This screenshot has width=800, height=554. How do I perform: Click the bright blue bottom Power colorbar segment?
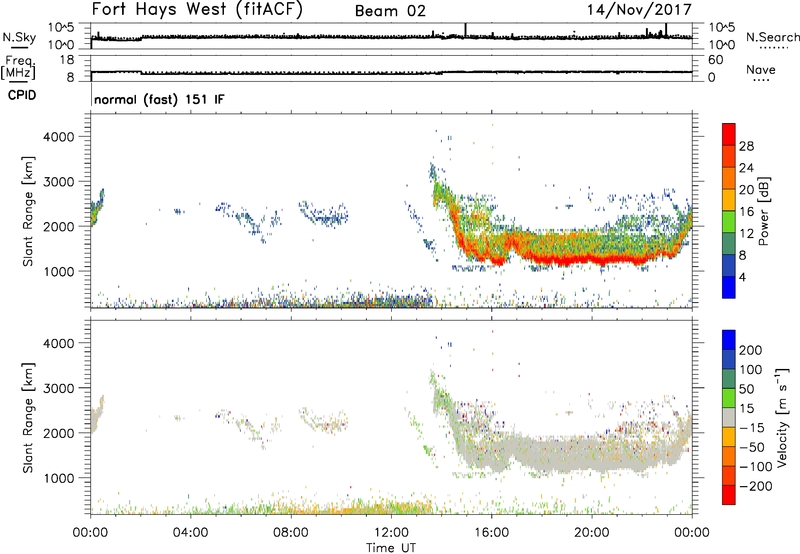coord(729,287)
